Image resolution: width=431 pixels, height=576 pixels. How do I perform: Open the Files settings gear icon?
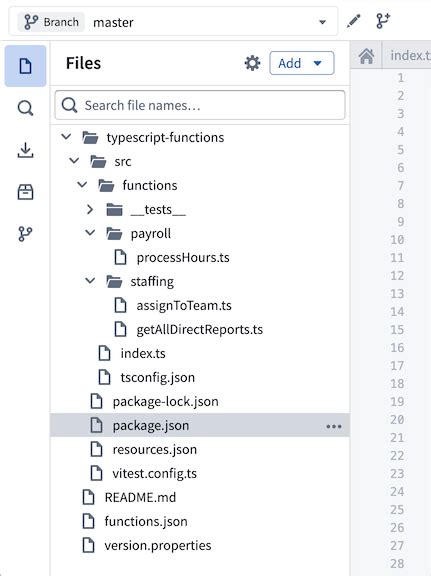[252, 63]
